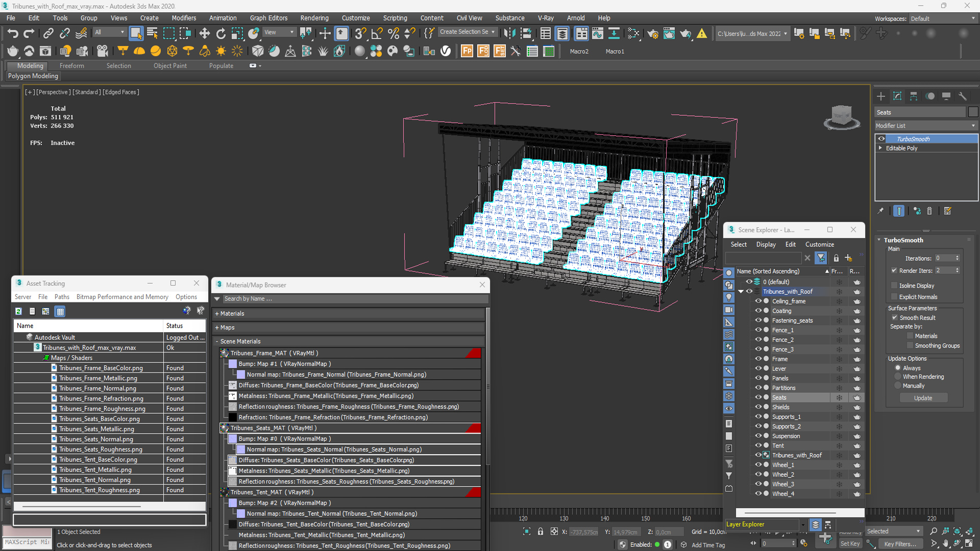Click Tribunes_Seats_MAT material swatch
This screenshot has width=980, height=551.
pos(224,428)
